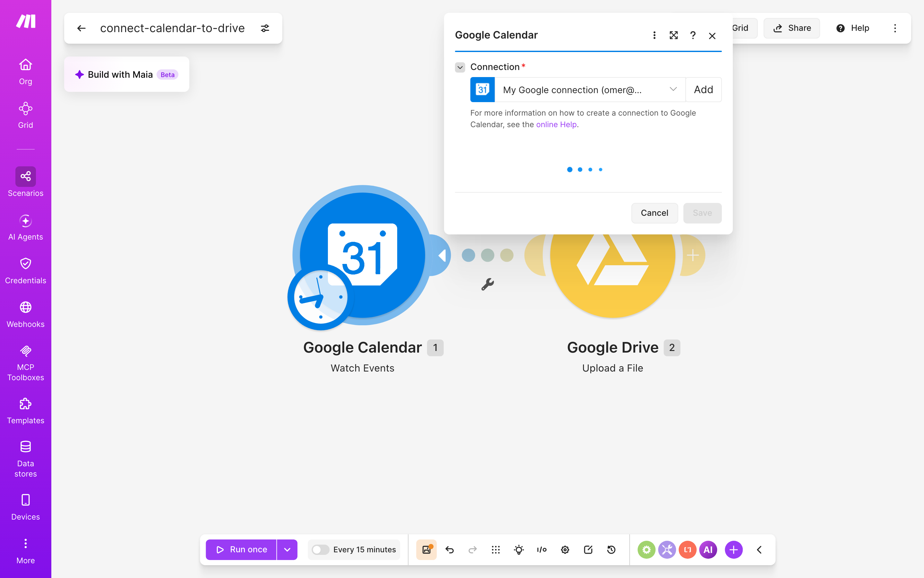Open Help in top bar
The width and height of the screenshot is (924, 578).
[852, 28]
